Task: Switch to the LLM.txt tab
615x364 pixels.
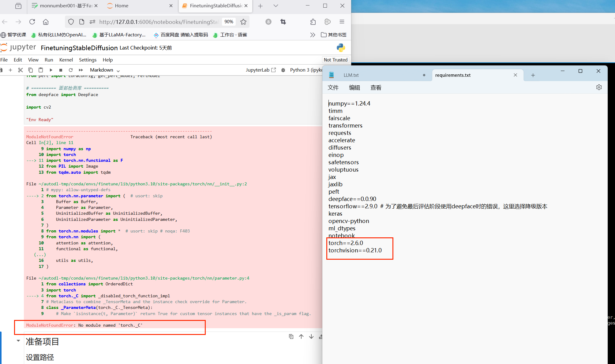Action: pyautogui.click(x=351, y=75)
